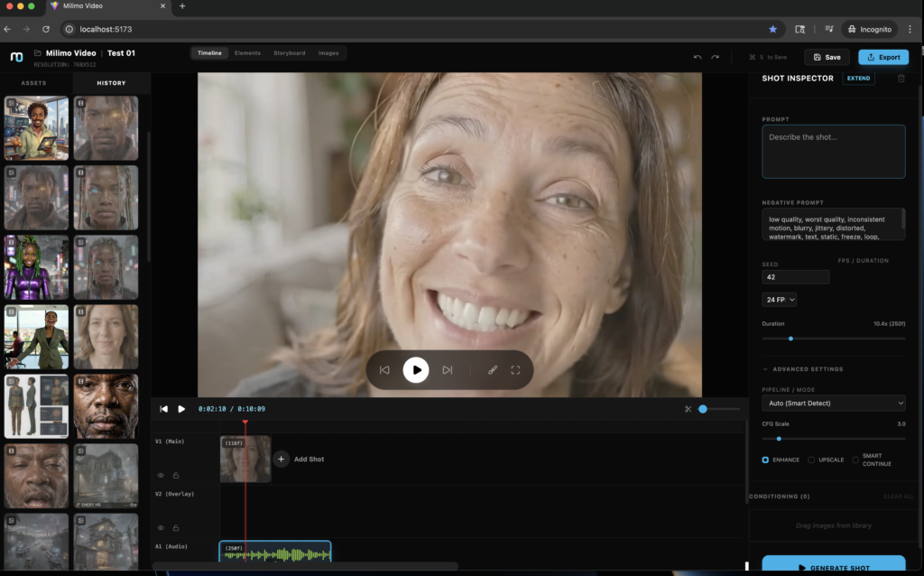This screenshot has width=924, height=576.
Task: Click the scissors cut tool in the timeline
Action: coord(688,409)
